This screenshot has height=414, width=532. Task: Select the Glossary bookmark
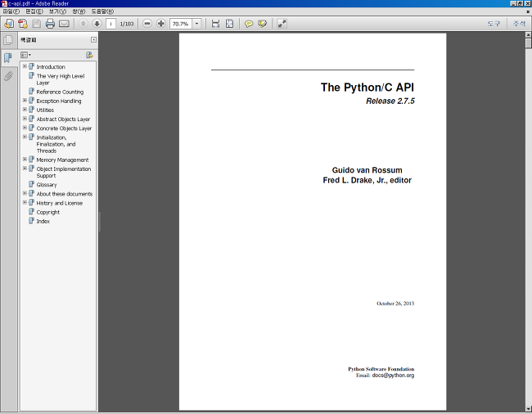point(47,185)
